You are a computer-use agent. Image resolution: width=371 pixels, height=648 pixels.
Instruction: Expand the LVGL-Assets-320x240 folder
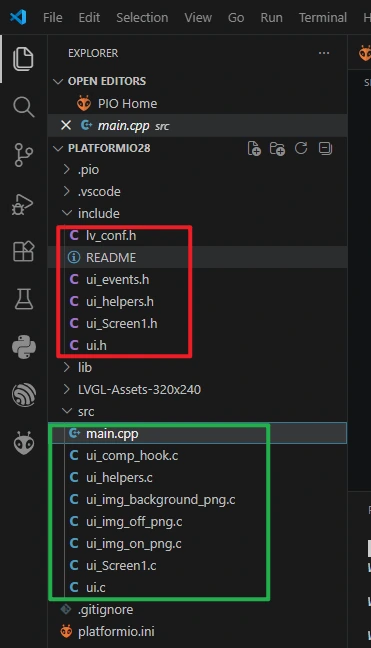(197, 389)
